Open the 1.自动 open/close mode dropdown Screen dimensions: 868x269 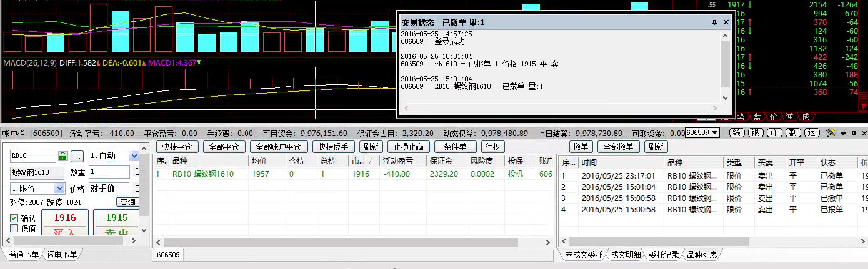(134, 156)
